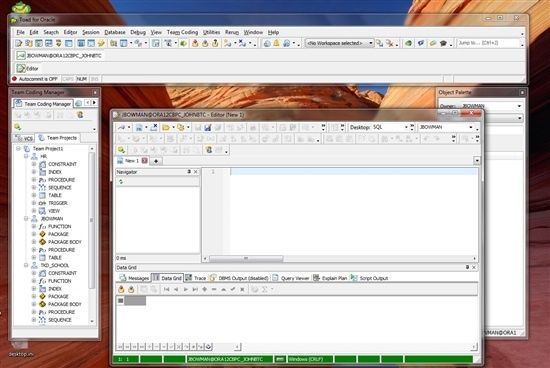Click the yellow bell icon in main toolbar
Viewport: 550px width, 368px height.
276,43
